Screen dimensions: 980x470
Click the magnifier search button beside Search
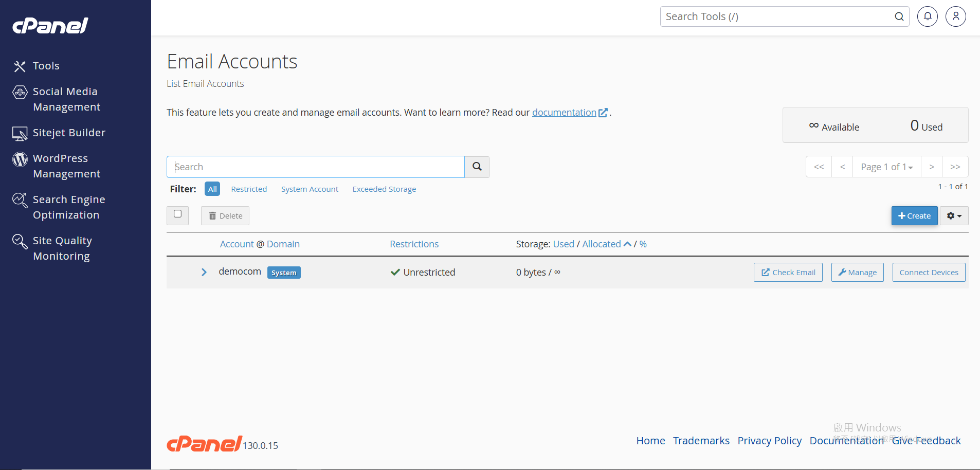[x=477, y=167]
